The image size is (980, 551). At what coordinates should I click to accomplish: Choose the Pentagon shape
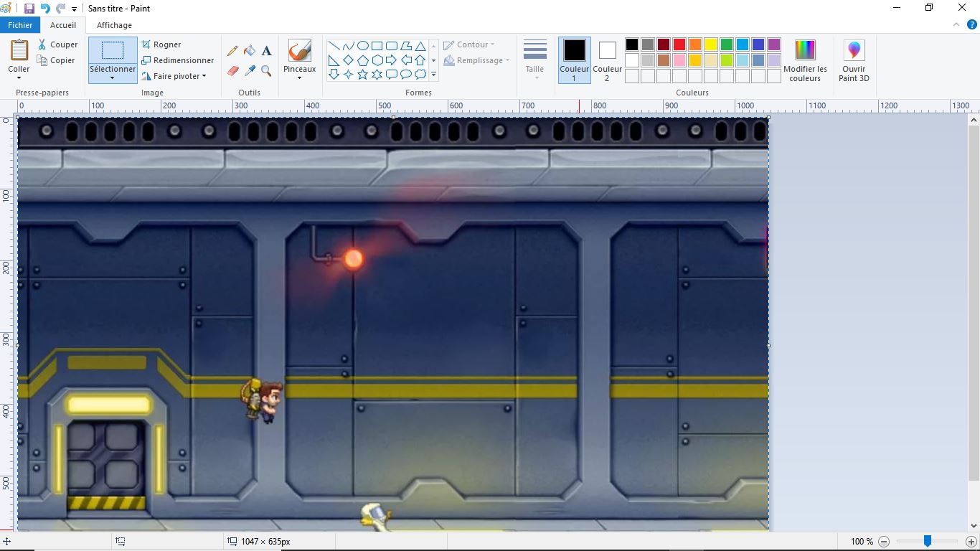tap(363, 60)
